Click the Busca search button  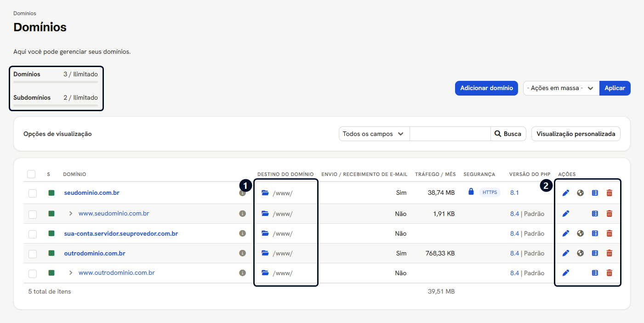coord(508,134)
